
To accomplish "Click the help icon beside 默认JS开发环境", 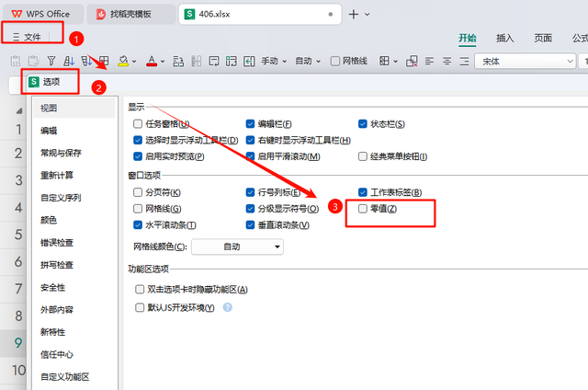I will point(228,307).
